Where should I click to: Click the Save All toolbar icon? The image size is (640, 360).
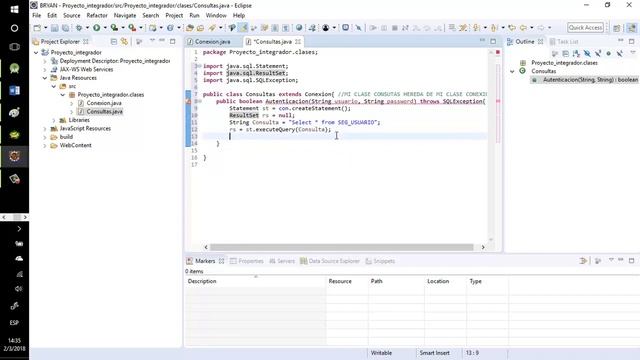coord(65,28)
